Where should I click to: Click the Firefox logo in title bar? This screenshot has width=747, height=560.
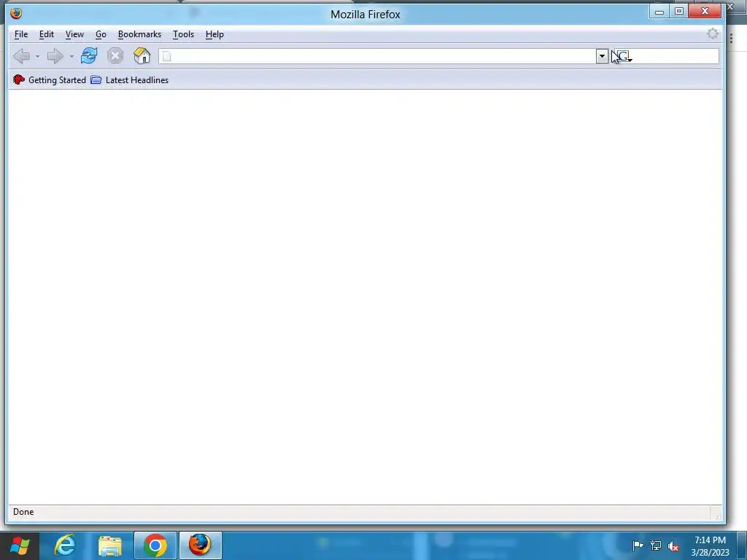[x=16, y=13]
